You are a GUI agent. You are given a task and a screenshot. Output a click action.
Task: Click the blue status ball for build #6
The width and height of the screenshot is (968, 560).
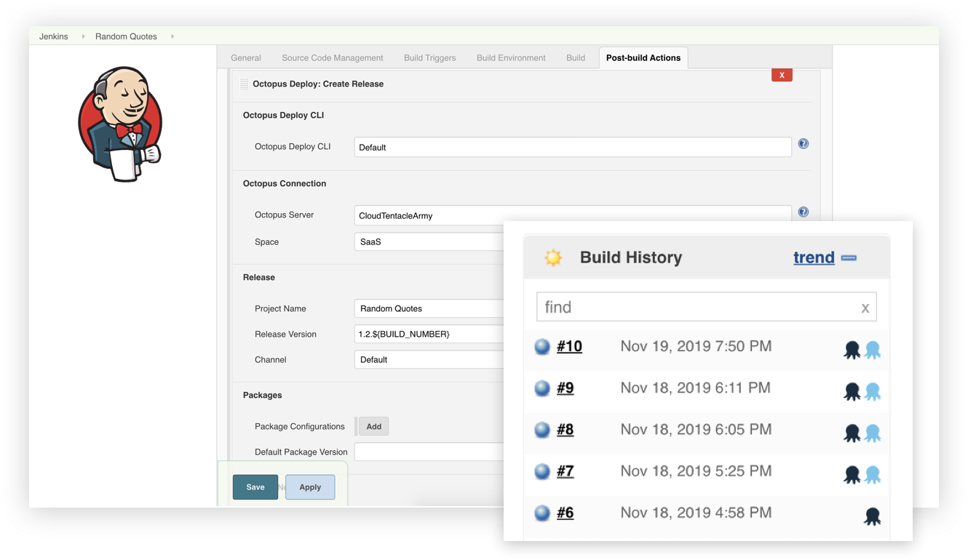pos(542,513)
